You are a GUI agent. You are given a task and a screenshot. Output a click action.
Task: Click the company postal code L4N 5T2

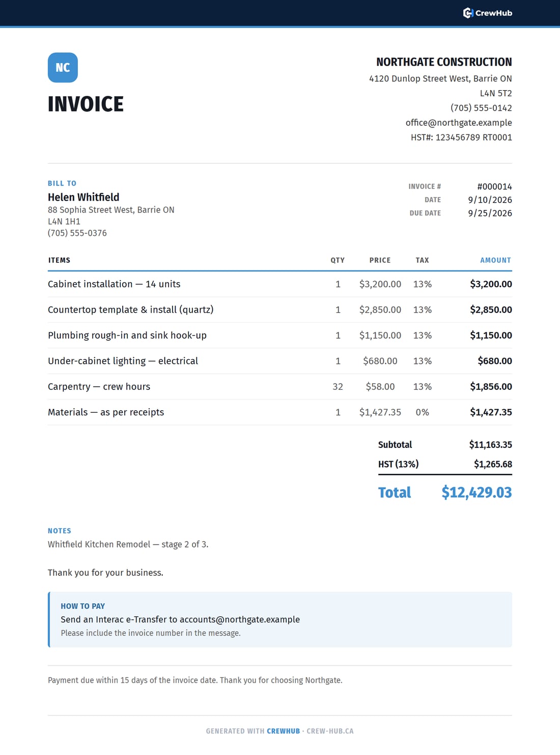point(496,93)
